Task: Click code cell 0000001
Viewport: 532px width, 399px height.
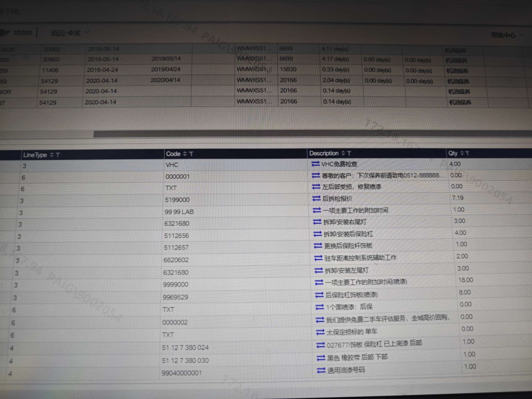Action: click(177, 177)
